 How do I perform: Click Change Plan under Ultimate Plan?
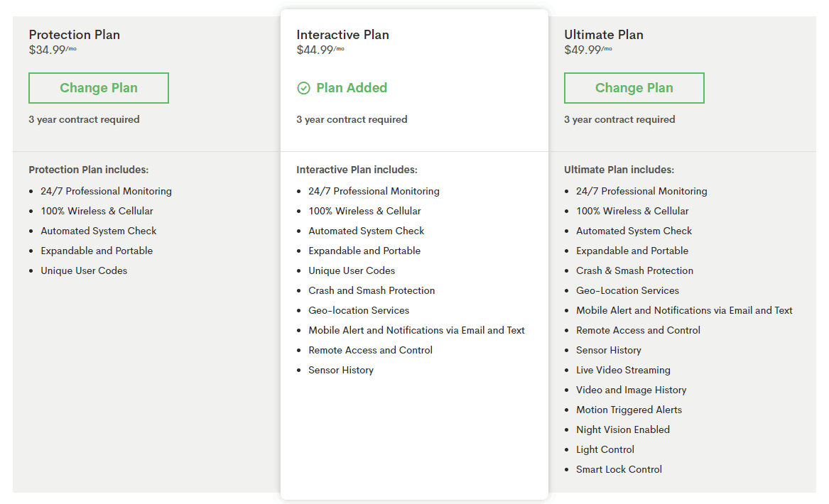634,88
